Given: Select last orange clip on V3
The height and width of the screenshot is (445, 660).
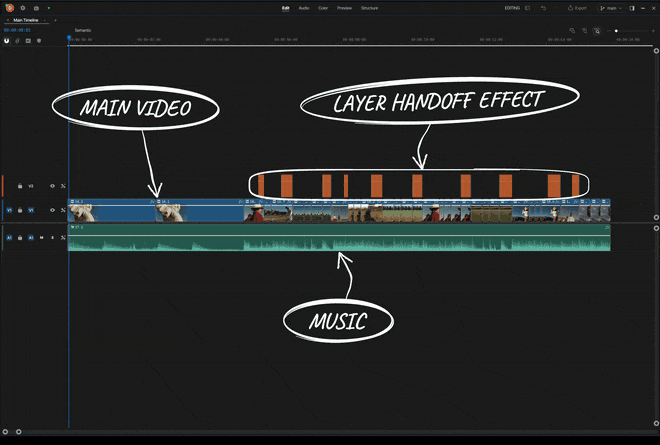Looking at the screenshot, I should pyautogui.click(x=575, y=186).
